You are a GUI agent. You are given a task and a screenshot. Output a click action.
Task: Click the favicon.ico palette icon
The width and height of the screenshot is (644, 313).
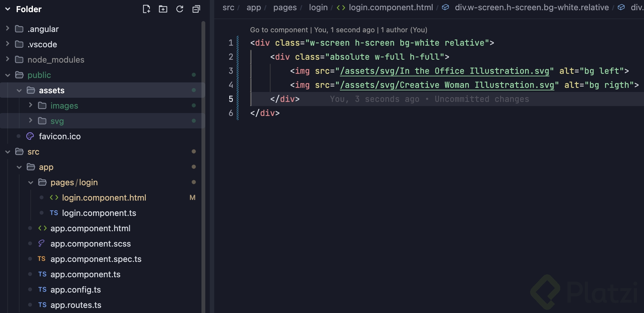(30, 136)
